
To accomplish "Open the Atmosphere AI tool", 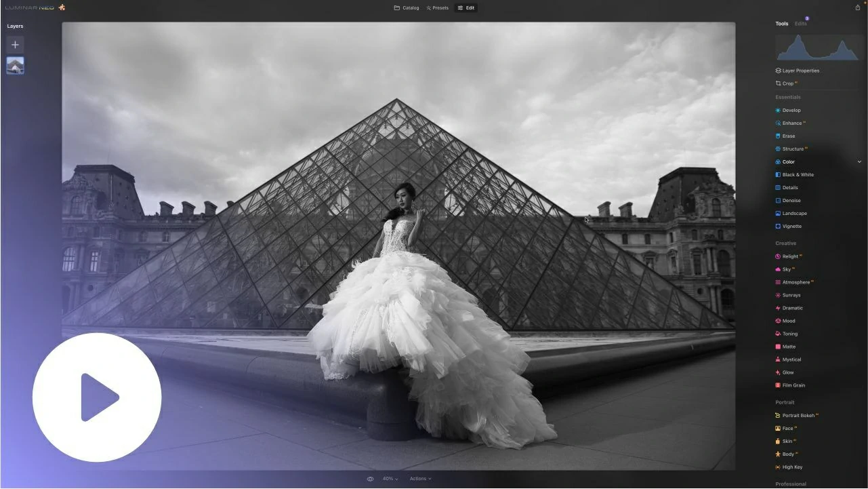I will [x=795, y=282].
